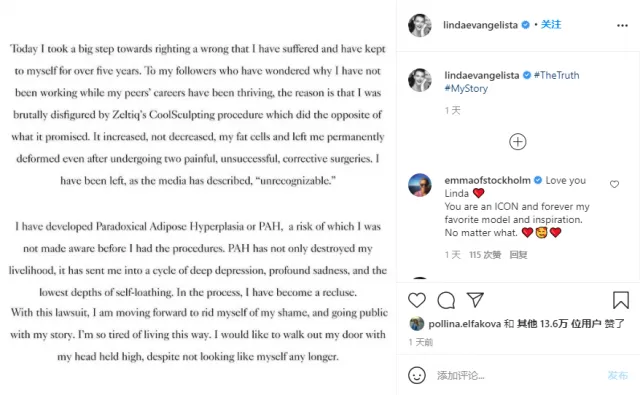The width and height of the screenshot is (640, 395).
Task: Save the post with the bookmark icon
Action: (621, 300)
